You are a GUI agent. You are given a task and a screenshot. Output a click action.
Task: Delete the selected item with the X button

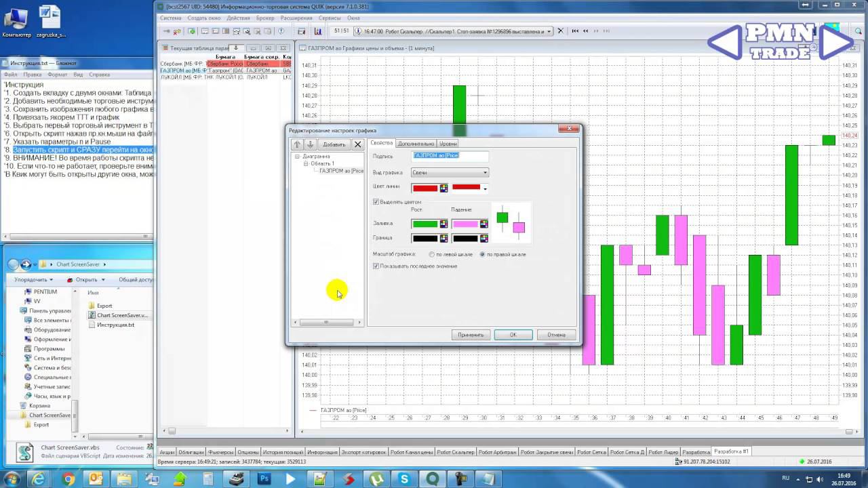pos(358,144)
